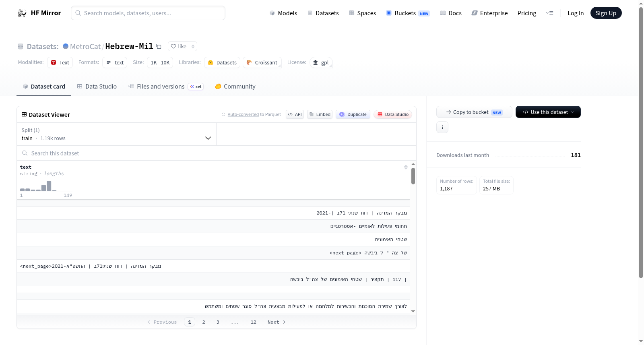
Task: Open the Use this dataset dropdown
Action: point(548,112)
